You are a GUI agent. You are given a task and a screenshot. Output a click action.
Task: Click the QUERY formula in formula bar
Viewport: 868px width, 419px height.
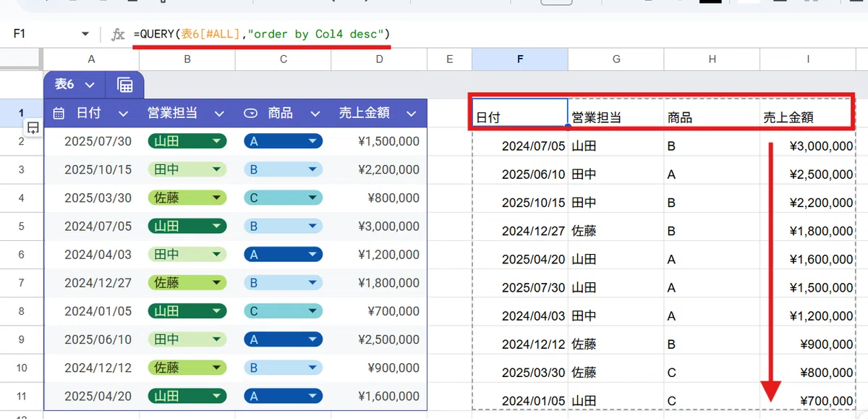262,34
